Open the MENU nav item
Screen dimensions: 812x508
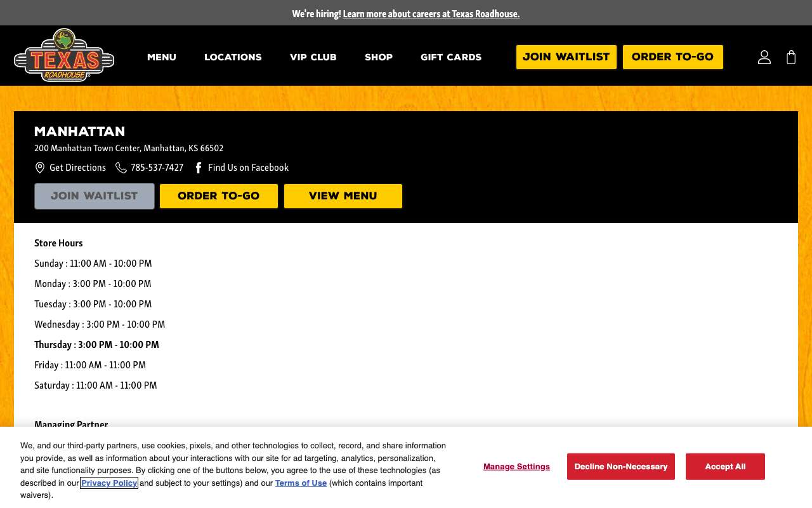tap(162, 57)
